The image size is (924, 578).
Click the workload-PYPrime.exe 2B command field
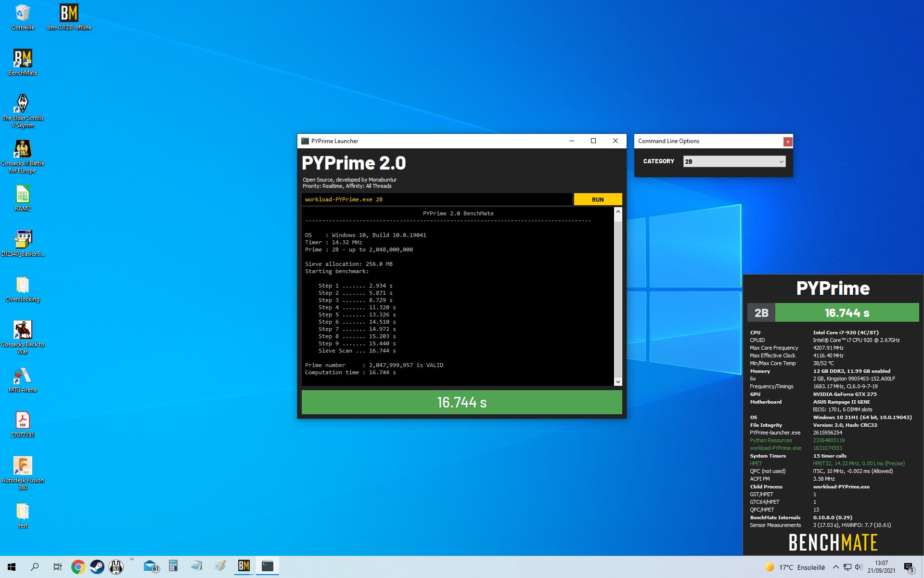point(437,199)
